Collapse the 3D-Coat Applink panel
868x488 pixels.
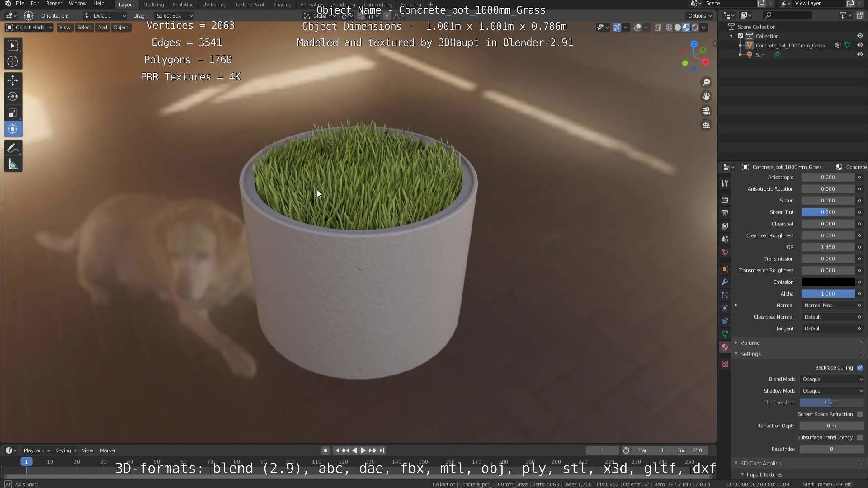pyautogui.click(x=761, y=464)
